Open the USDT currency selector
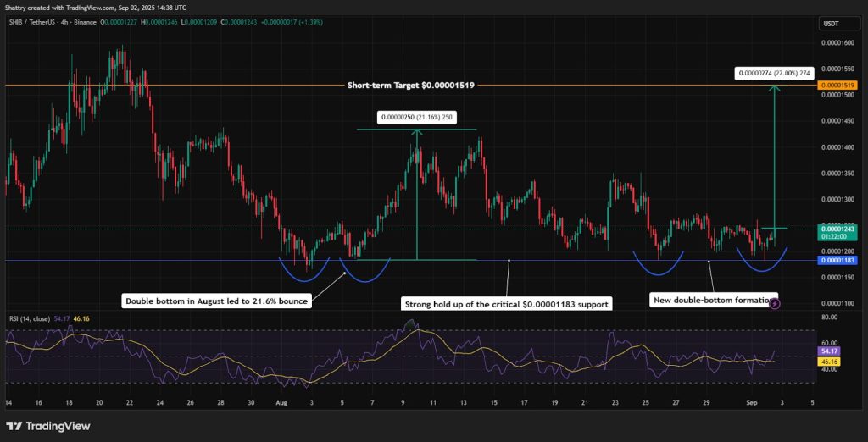Image resolution: width=868 pixels, height=442 pixels. coord(831,24)
